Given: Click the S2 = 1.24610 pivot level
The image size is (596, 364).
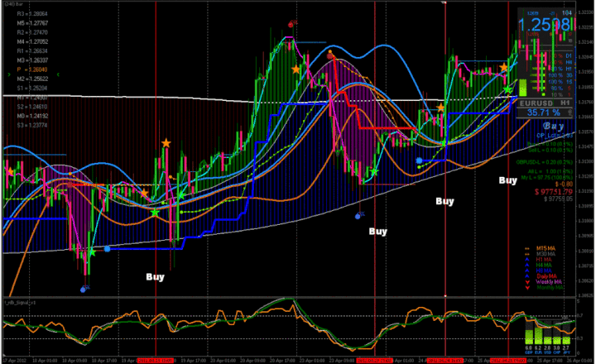Looking at the screenshot, I should pos(32,107).
